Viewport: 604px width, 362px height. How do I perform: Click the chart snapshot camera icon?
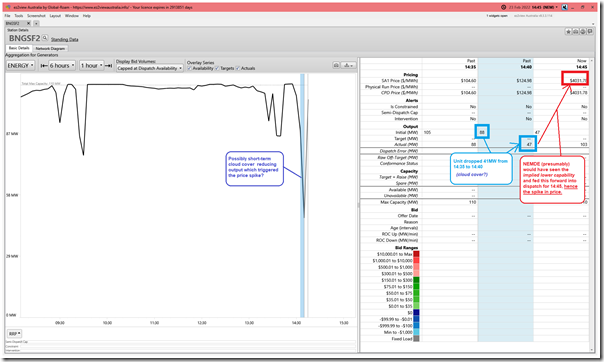point(336,65)
